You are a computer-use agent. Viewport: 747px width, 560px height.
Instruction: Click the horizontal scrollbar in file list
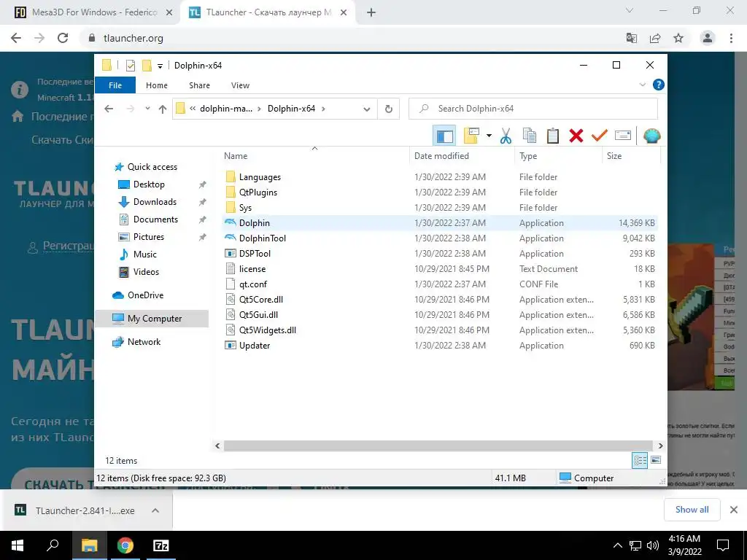click(x=438, y=446)
